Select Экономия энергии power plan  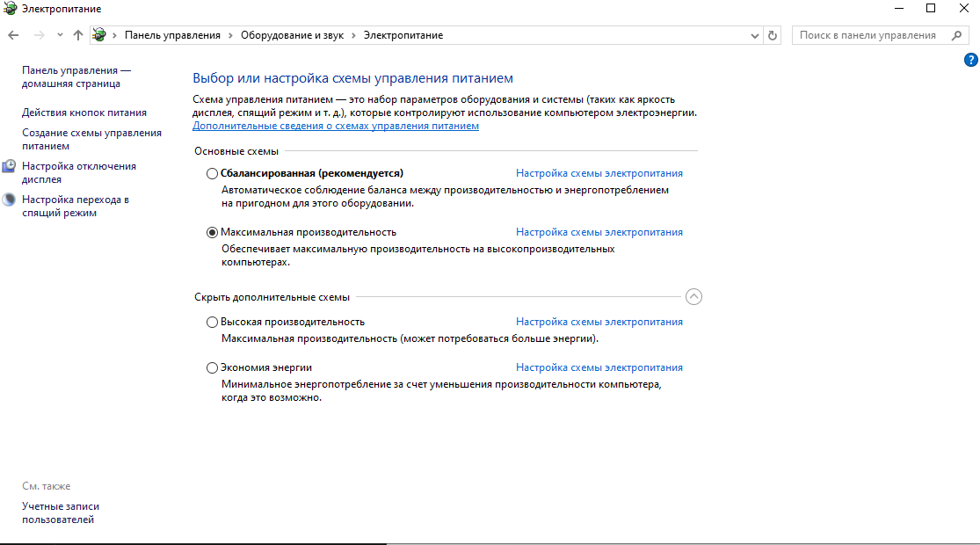(x=213, y=368)
